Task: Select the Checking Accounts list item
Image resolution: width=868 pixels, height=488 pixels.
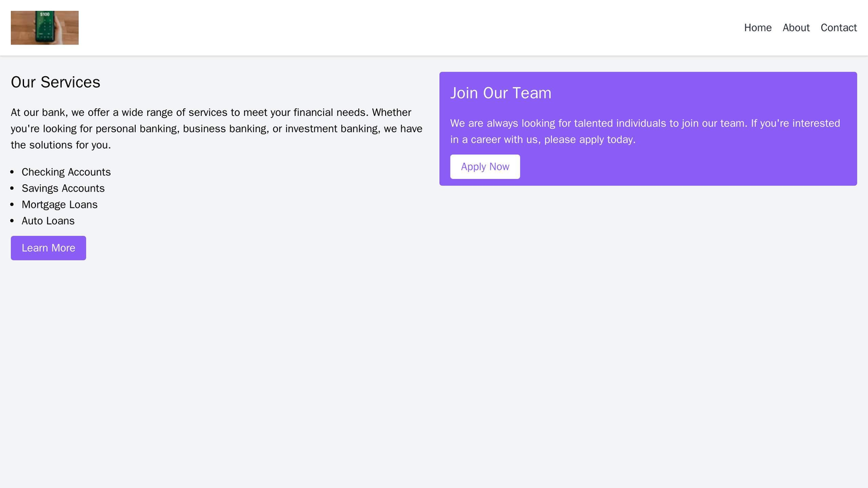Action: [x=66, y=172]
